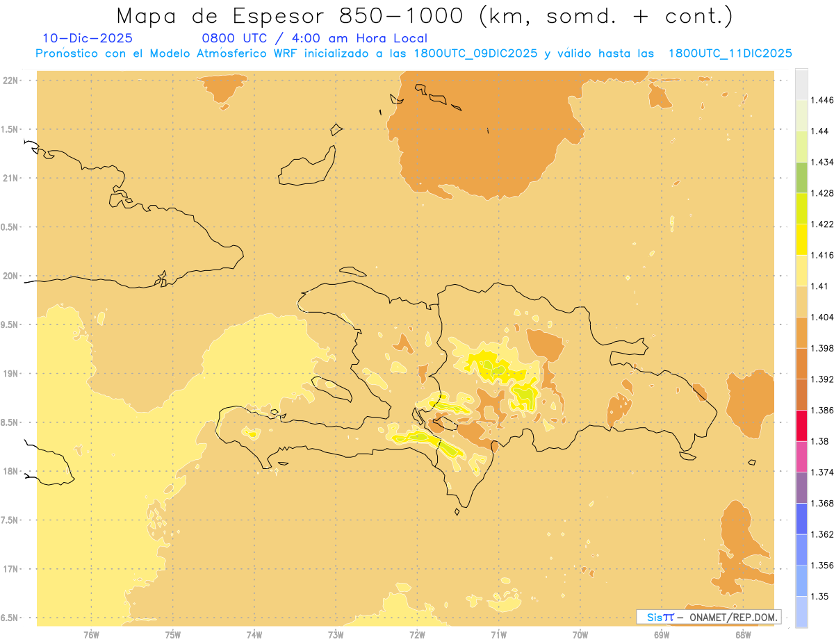Click the longitude axis label '74W'
Viewport: 834px width, 644px height.
[x=254, y=635]
